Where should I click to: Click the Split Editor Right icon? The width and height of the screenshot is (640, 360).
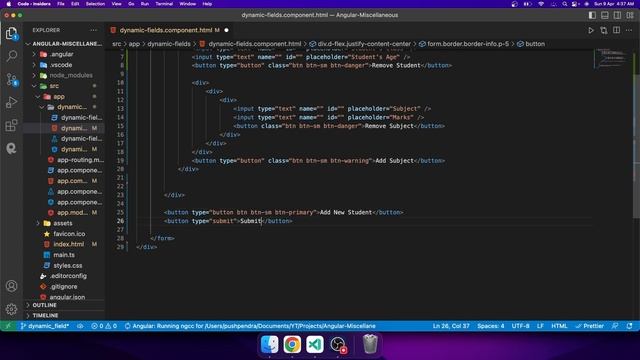616,30
